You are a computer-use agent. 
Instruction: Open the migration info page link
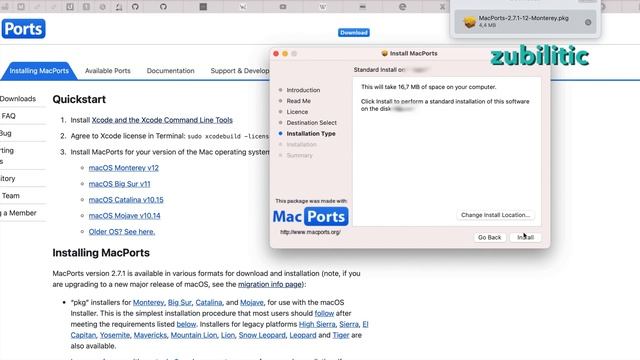click(270, 284)
